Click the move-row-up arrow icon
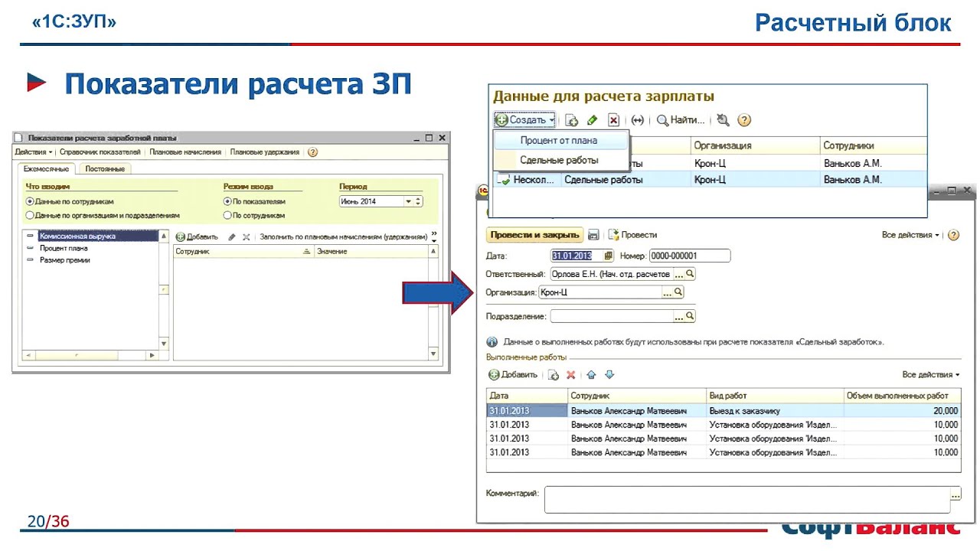The width and height of the screenshot is (980, 551). click(591, 375)
